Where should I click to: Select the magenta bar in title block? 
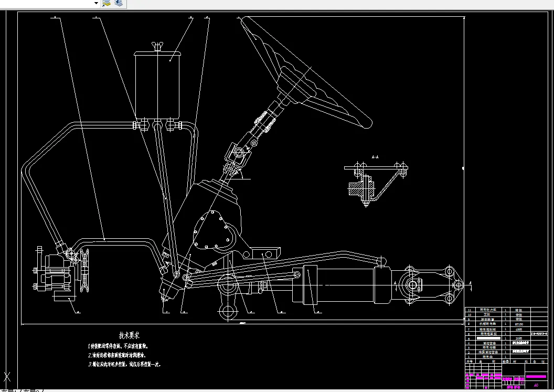point(536,377)
